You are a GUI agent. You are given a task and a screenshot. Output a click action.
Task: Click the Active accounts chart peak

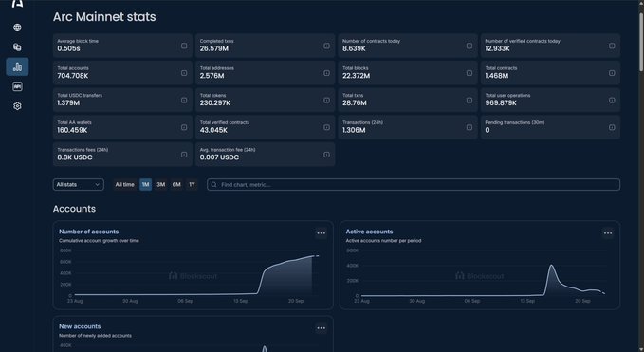tap(551, 267)
